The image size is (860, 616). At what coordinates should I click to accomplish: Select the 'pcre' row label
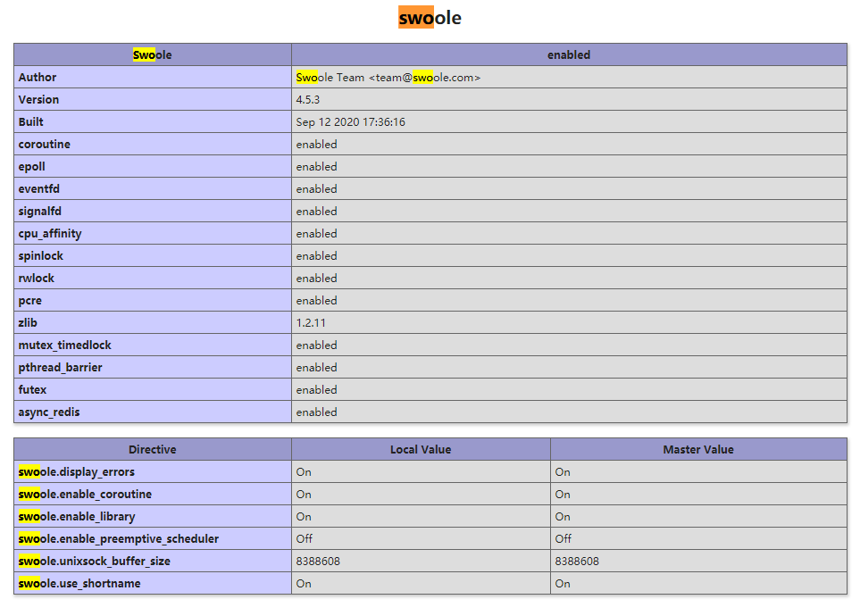point(30,301)
